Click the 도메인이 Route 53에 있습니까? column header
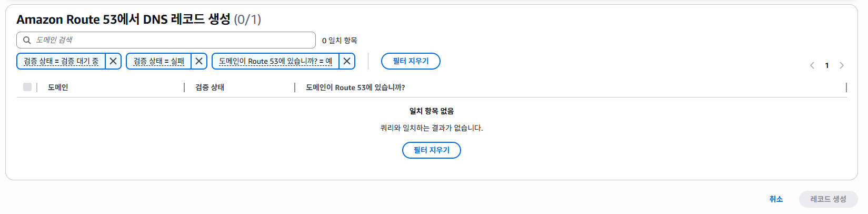The width and height of the screenshot is (868, 214). (355, 87)
